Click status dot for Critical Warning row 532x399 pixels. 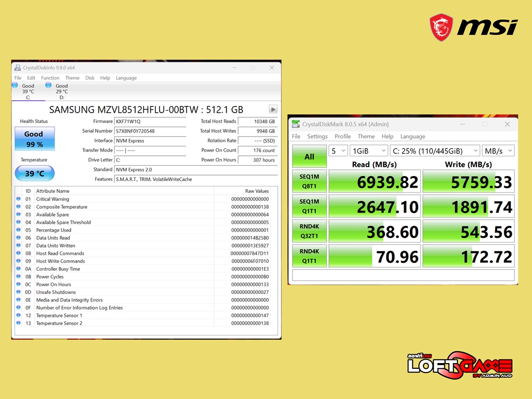tap(18, 199)
